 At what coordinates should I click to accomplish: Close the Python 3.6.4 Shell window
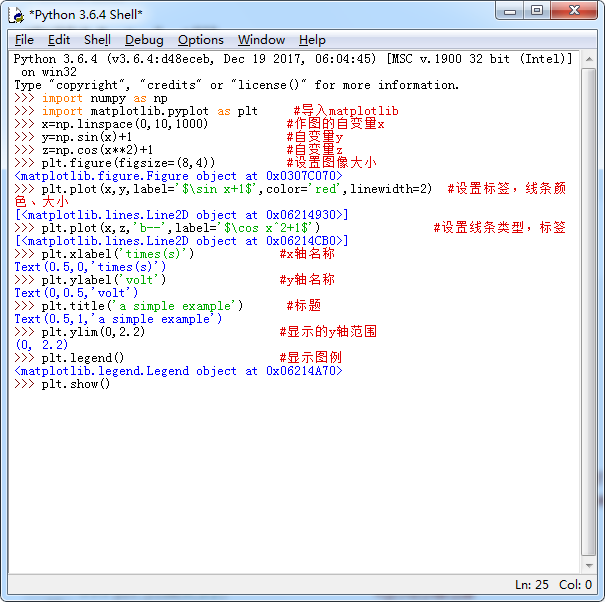point(574,11)
